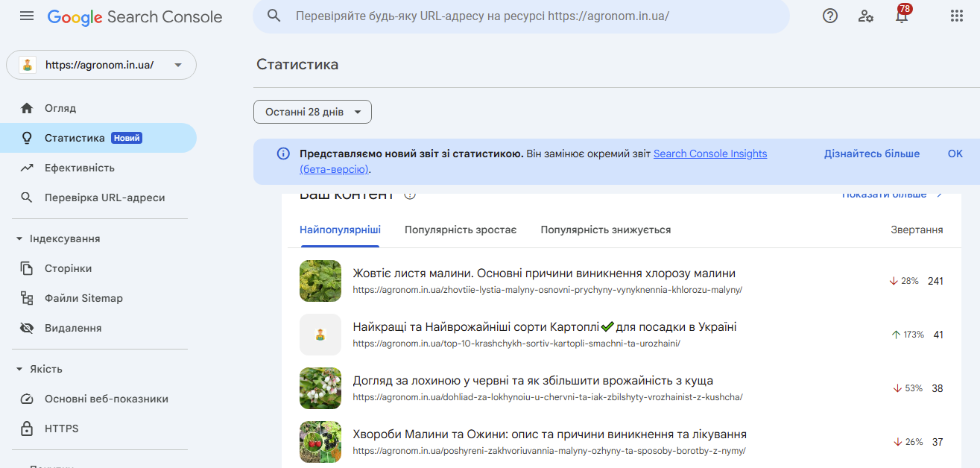Image resolution: width=980 pixels, height=468 pixels.
Task: Switch to the Найпопулярніші tab
Action: pos(340,230)
